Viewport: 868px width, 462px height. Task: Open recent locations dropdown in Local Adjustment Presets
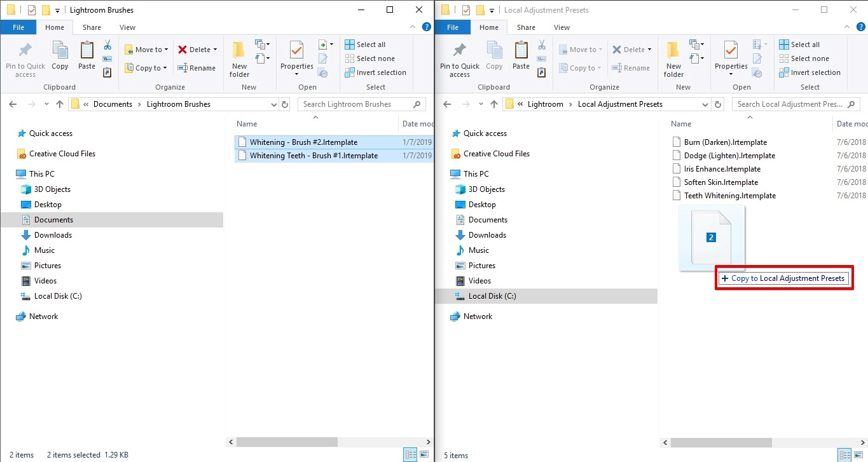tap(481, 104)
